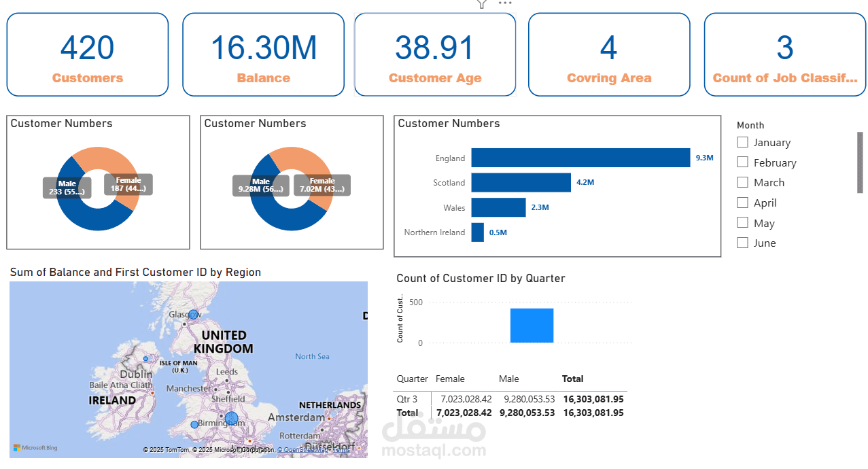
Task: Click the Month slicer scrollbar
Action: pos(860,162)
